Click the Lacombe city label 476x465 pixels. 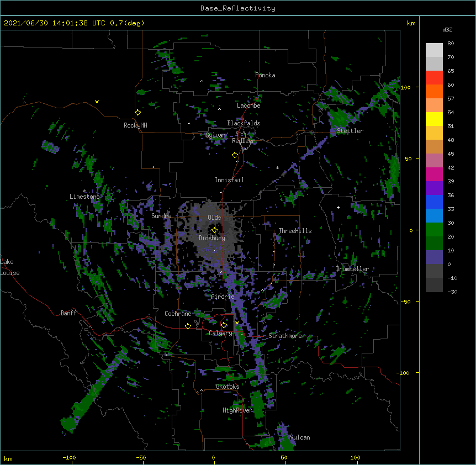248,105
